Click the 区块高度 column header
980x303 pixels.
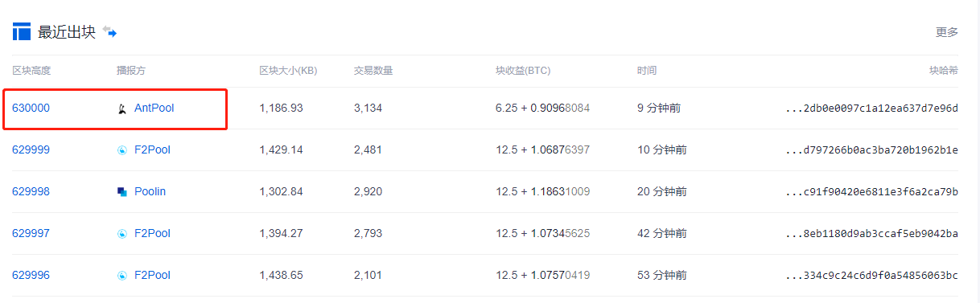(x=31, y=71)
